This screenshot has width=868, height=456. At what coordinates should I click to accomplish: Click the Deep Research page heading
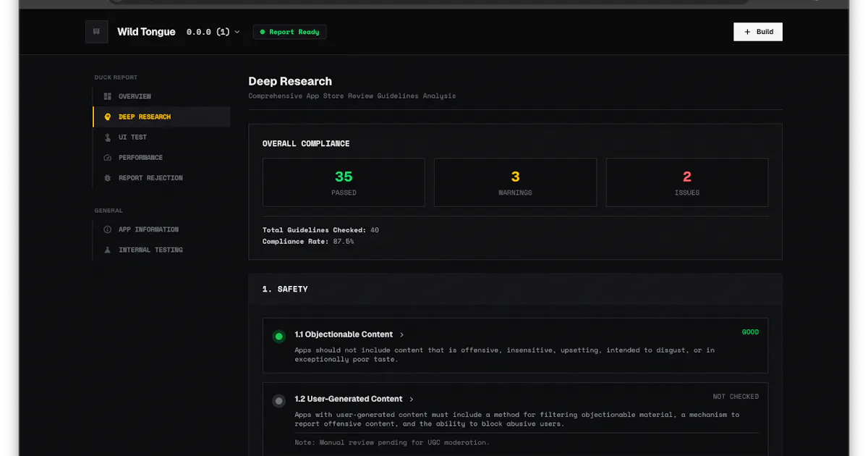[290, 81]
